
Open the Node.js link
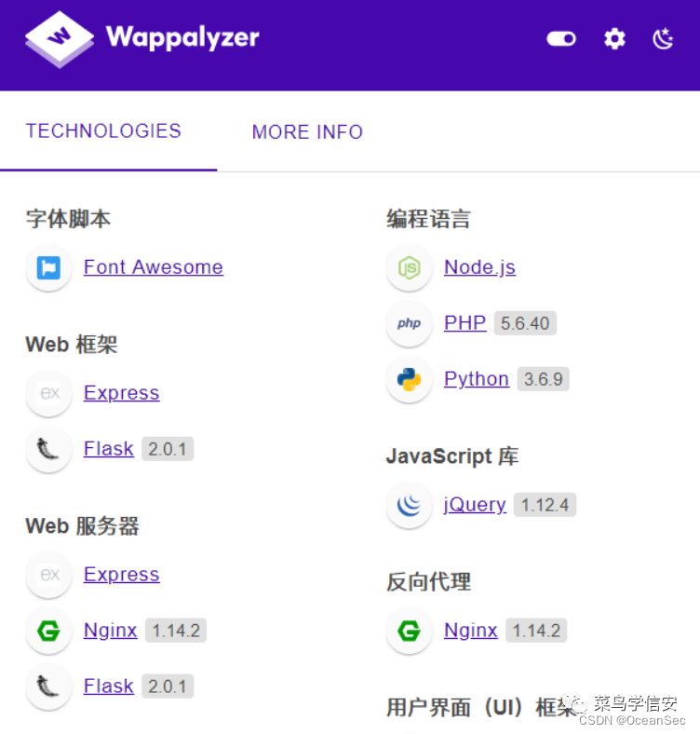pyautogui.click(x=480, y=267)
